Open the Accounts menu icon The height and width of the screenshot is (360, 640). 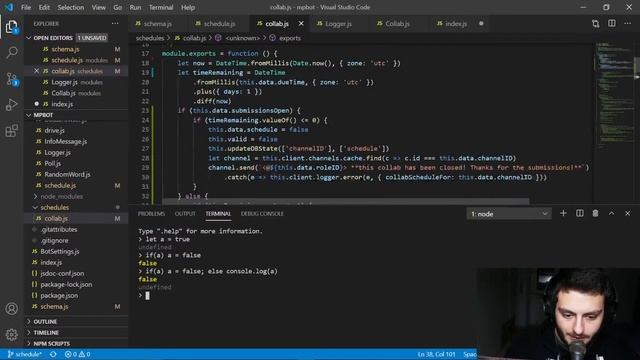(x=12, y=309)
